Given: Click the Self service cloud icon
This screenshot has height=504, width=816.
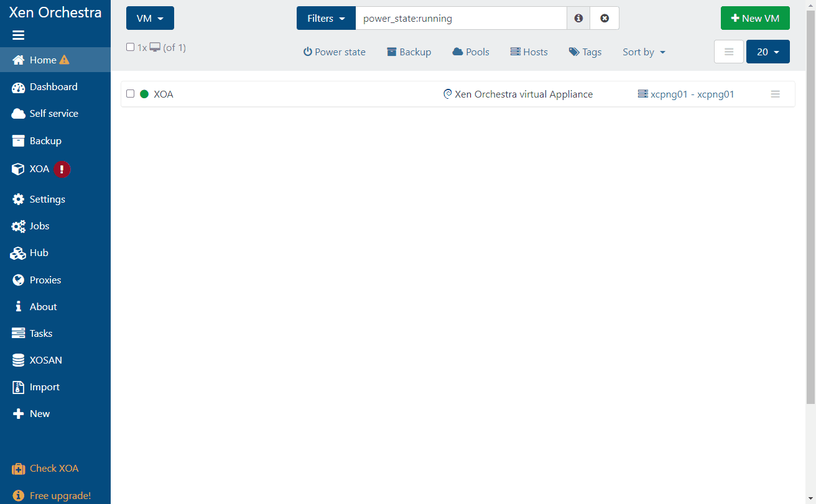Looking at the screenshot, I should (19, 114).
